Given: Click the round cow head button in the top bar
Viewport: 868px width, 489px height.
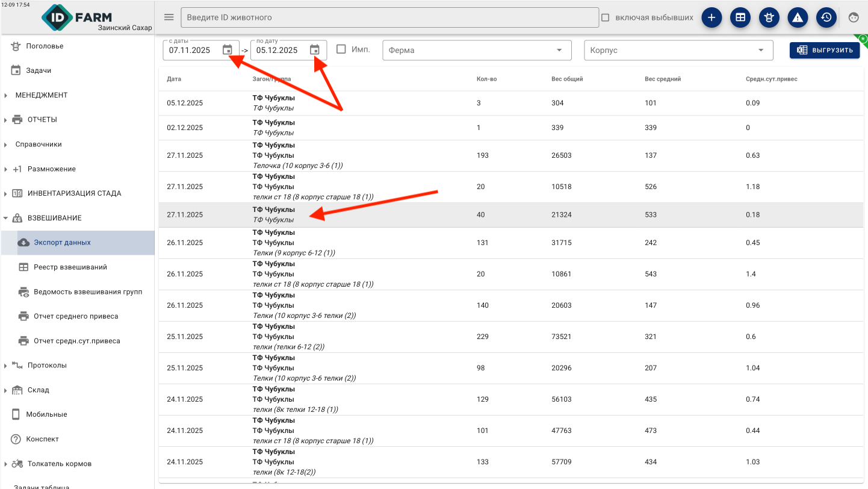Looking at the screenshot, I should tap(769, 17).
